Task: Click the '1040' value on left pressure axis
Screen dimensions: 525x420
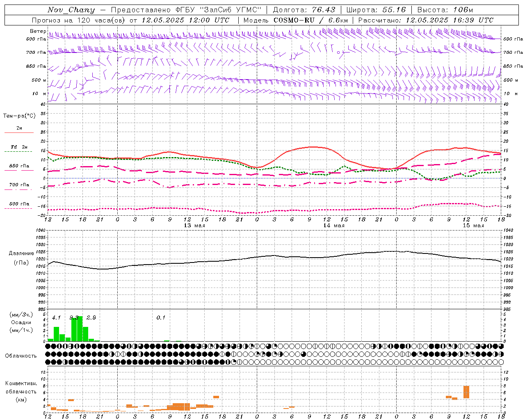Action: [x=40, y=231]
